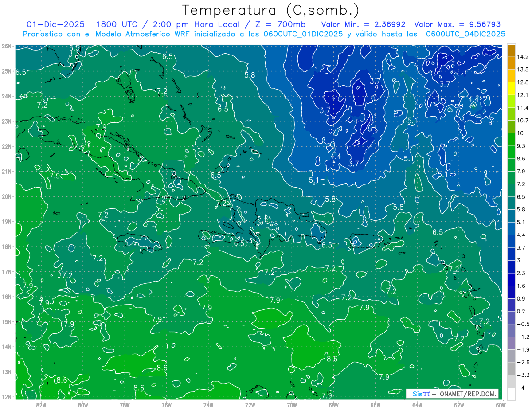The image size is (532, 411).
Task: Click the light gray swatch between -4 and -3.3
Action: coord(511,381)
